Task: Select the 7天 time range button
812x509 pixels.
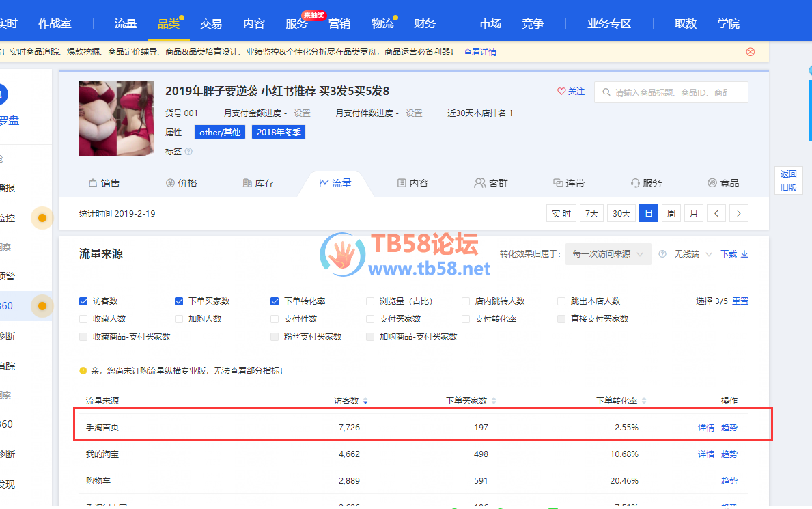Action: [x=591, y=214]
